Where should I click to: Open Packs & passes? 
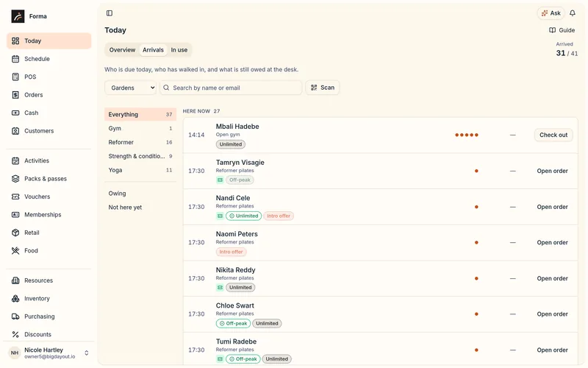pyautogui.click(x=49, y=179)
